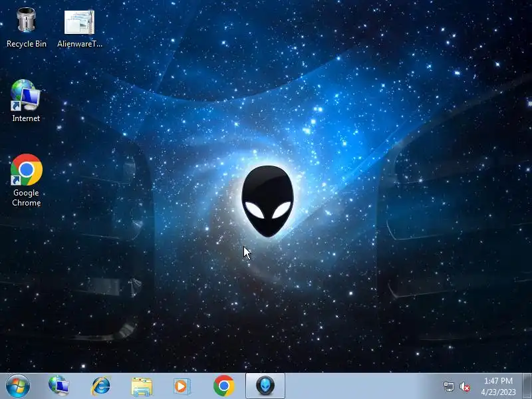Image resolution: width=532 pixels, height=399 pixels.
Task: Click the Show Desktop strip at taskbar end
Action: pyautogui.click(x=527, y=386)
